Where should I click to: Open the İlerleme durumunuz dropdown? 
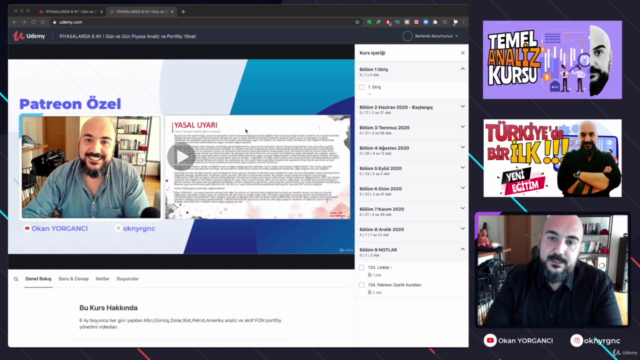(x=436, y=36)
